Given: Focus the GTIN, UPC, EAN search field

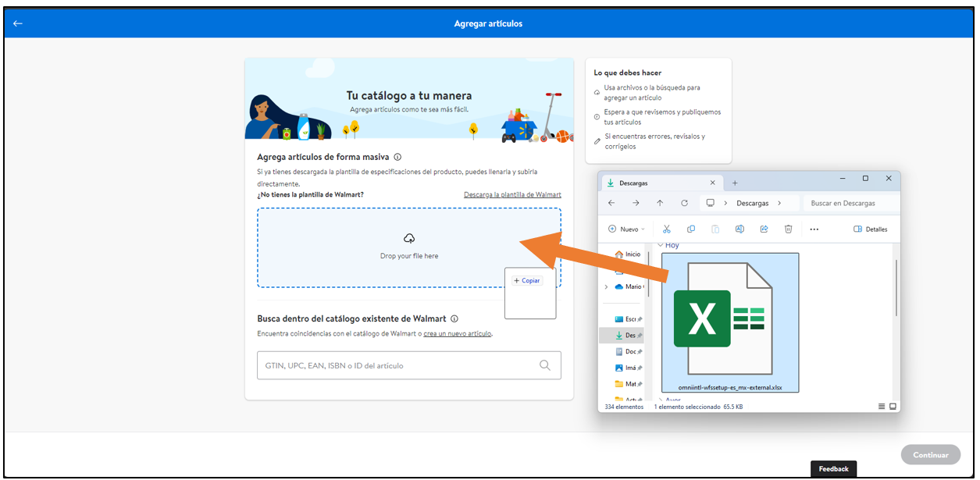Looking at the screenshot, I should 409,365.
